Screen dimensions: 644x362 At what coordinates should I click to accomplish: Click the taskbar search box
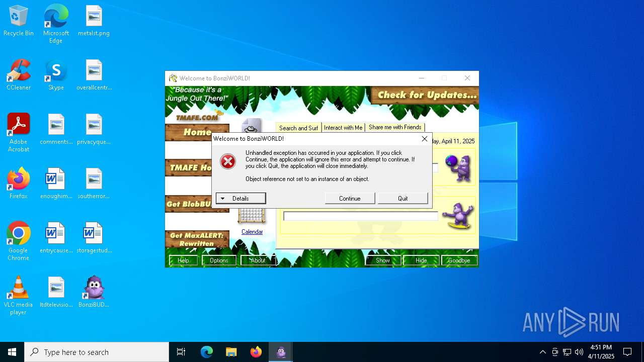97,352
